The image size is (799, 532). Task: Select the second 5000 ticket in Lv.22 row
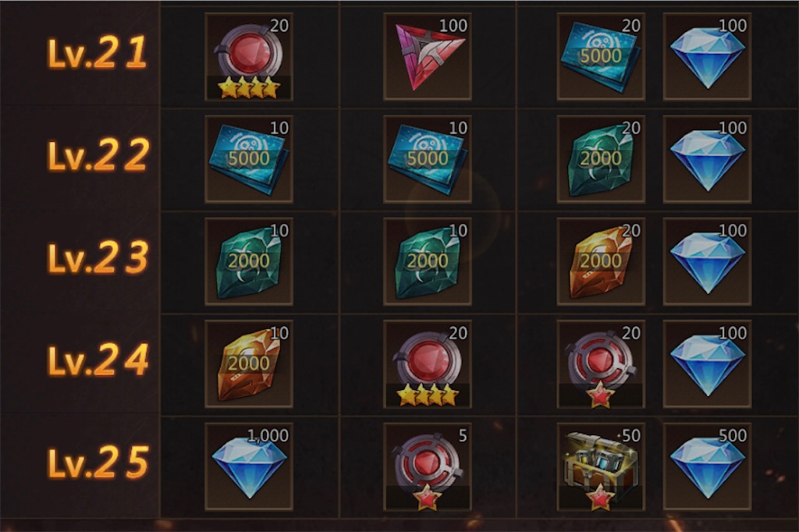pyautogui.click(x=428, y=159)
